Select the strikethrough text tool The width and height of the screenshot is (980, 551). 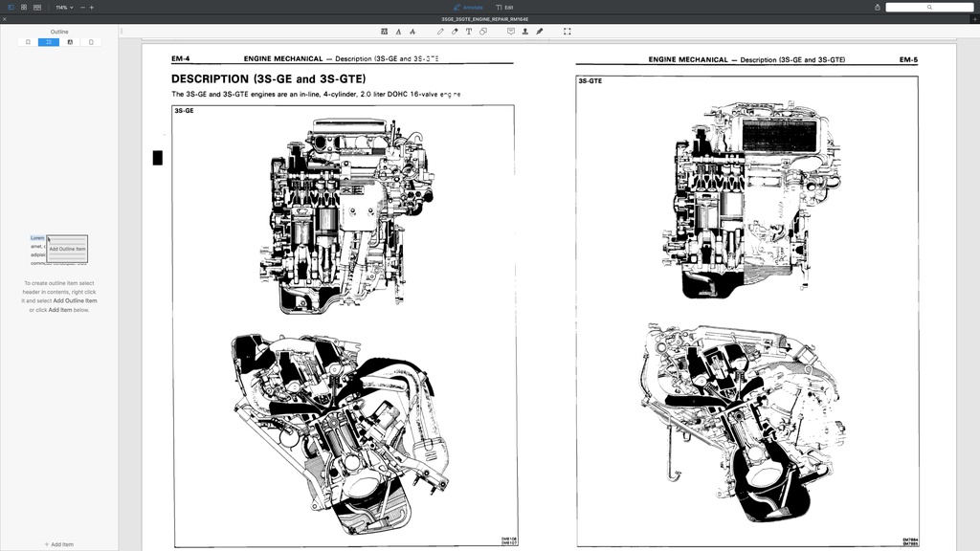point(412,32)
